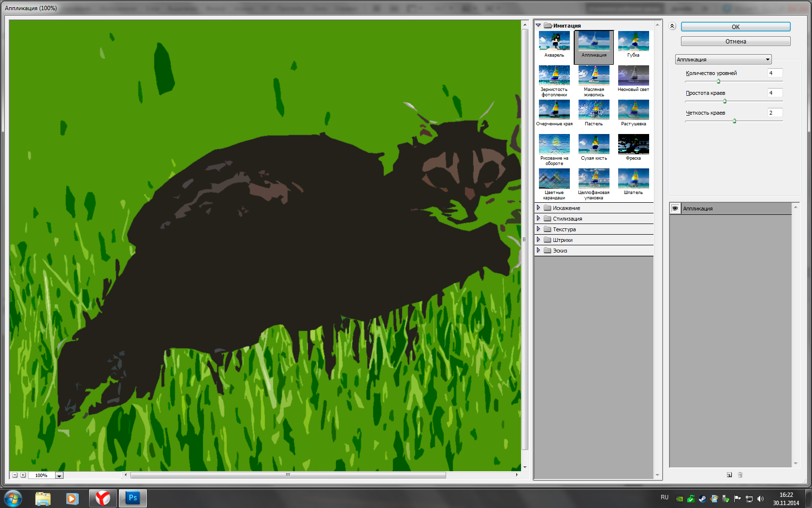Click the preview vertical scrollbar
This screenshot has width=812, height=508.
[525, 239]
